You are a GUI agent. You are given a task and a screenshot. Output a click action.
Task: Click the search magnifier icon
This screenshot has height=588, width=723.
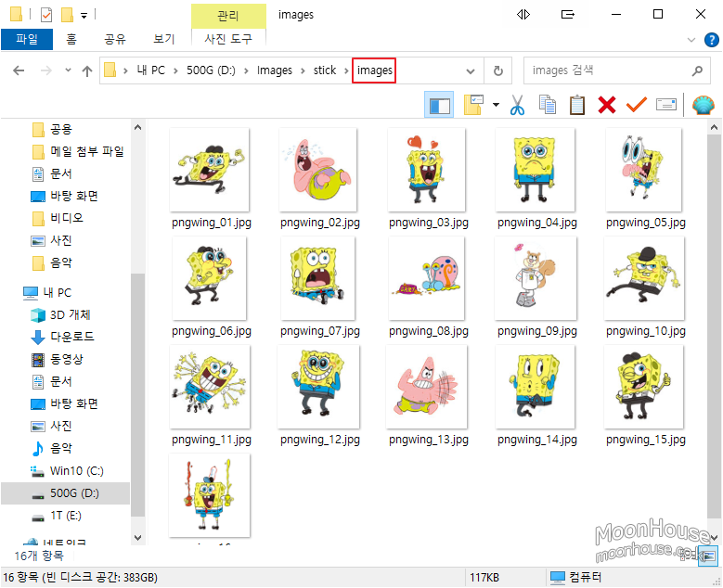697,70
